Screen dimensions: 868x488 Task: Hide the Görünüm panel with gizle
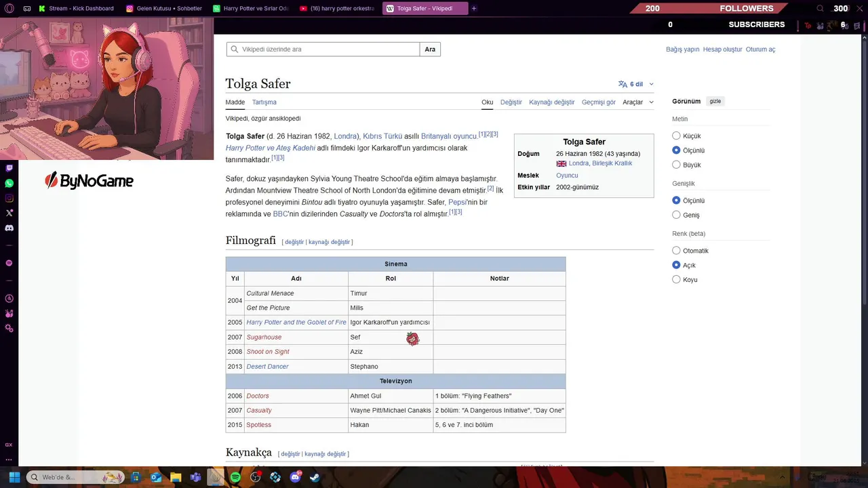tap(715, 101)
